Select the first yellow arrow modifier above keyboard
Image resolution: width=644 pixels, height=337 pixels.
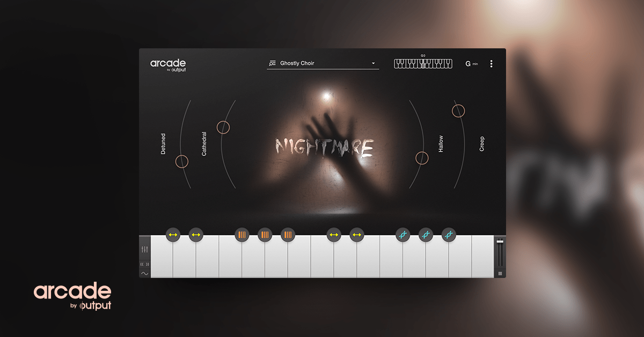(173, 235)
